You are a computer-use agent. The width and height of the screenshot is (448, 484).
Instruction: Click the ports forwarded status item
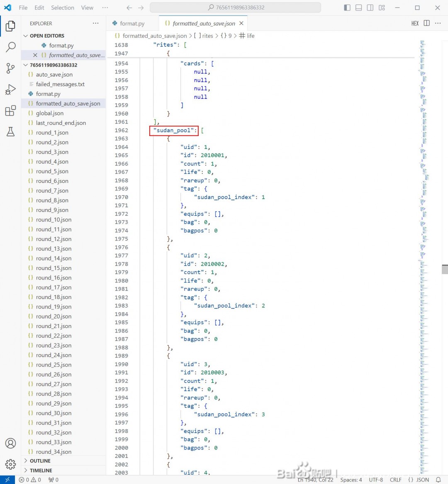click(54, 480)
